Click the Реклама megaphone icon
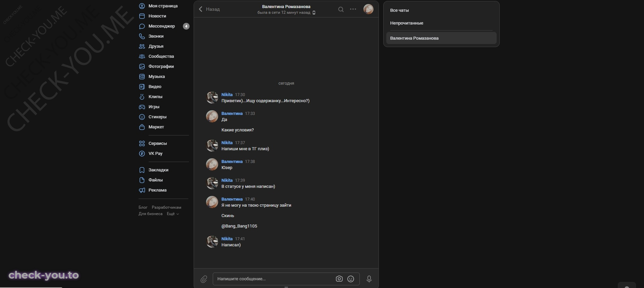This screenshot has height=288, width=644. pos(142,190)
